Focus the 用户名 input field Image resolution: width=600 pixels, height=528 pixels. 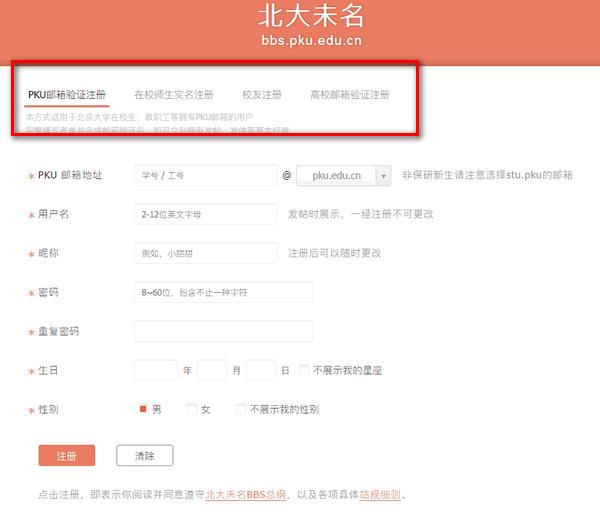205,214
